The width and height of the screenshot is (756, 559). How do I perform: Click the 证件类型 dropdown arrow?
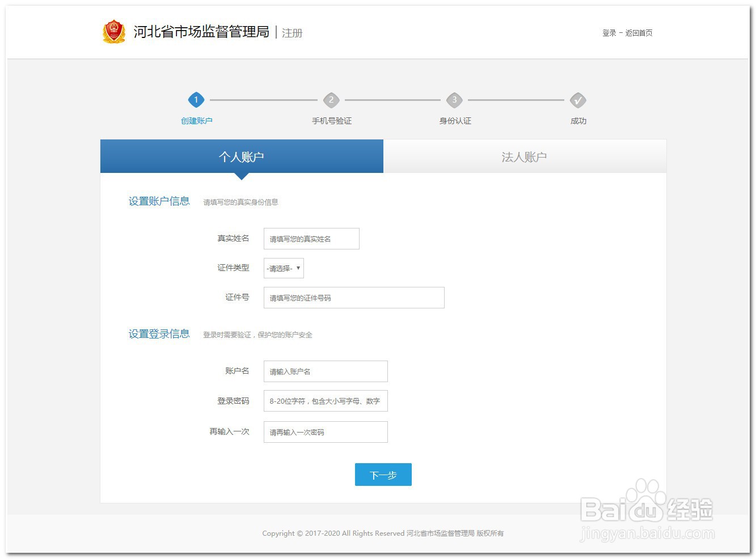(x=298, y=268)
